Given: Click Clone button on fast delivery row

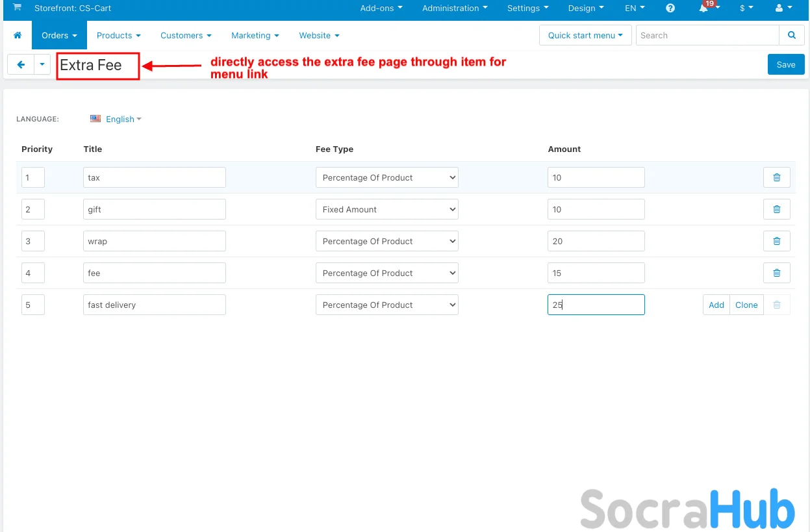Looking at the screenshot, I should point(746,305).
